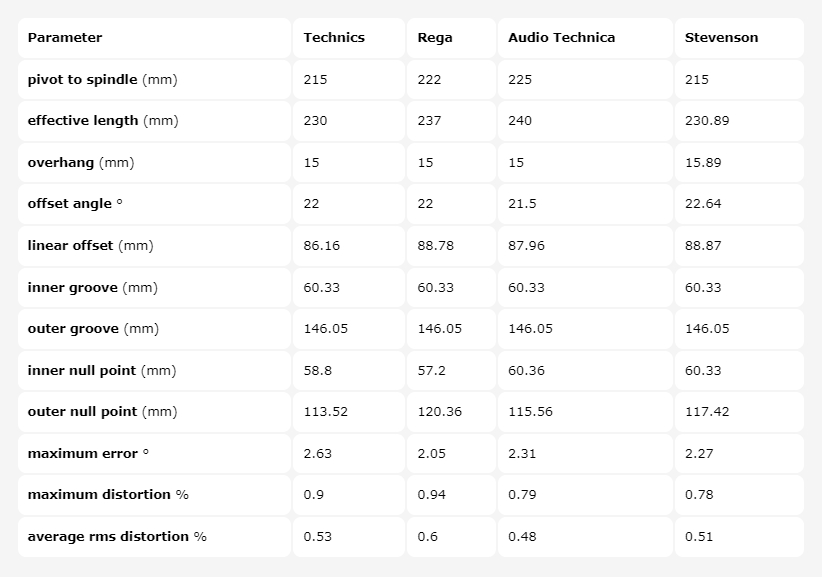822x577 pixels.
Task: Select the Rega outer null point 120.36
Action: click(439, 412)
